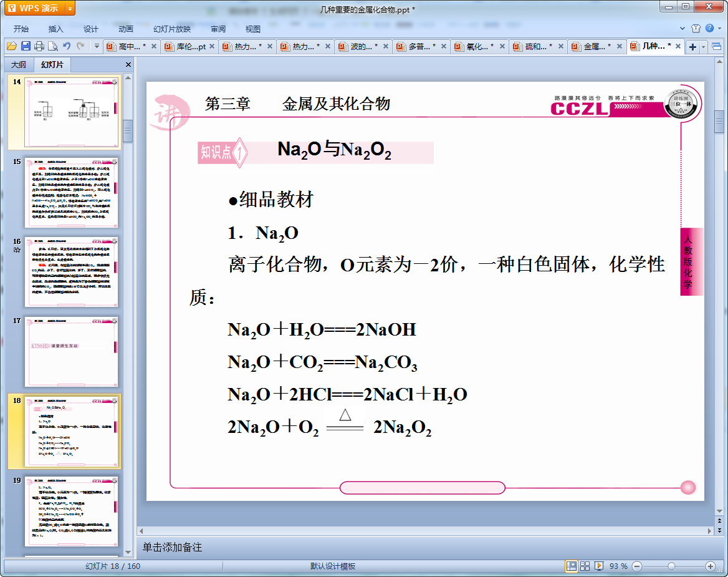Viewport: 728px width, 577px height.
Task: Close the 氧化... document tab
Action: click(502, 46)
